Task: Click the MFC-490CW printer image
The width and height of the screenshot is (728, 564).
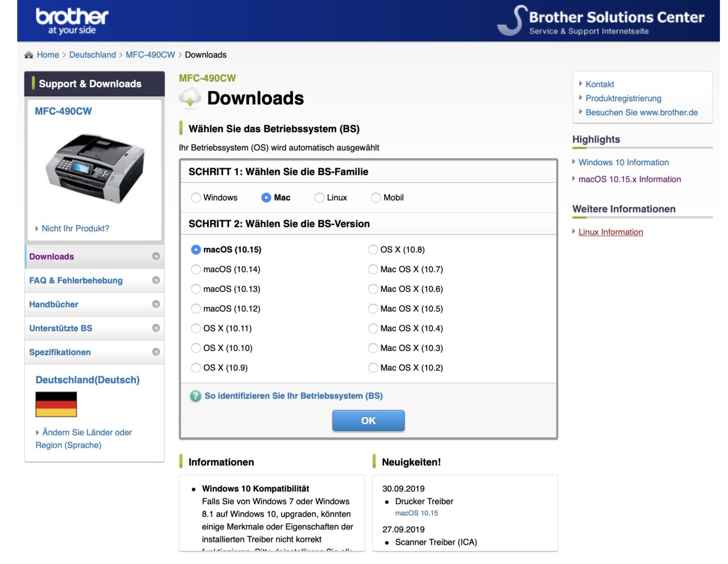Action: point(95,168)
